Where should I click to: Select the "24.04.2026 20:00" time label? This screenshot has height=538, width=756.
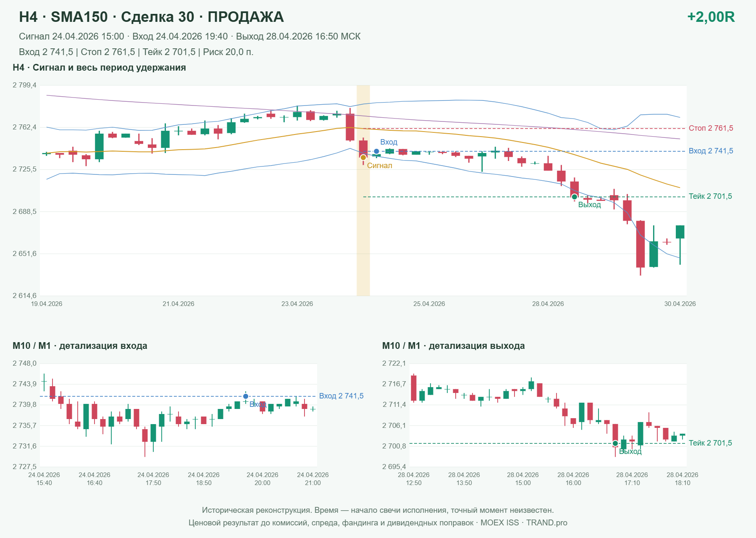pos(262,479)
